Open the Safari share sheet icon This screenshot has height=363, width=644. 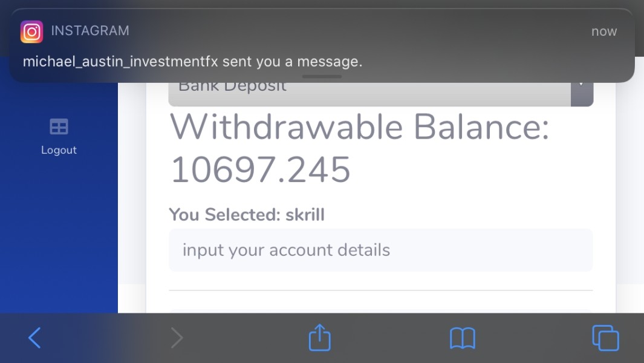tap(319, 337)
